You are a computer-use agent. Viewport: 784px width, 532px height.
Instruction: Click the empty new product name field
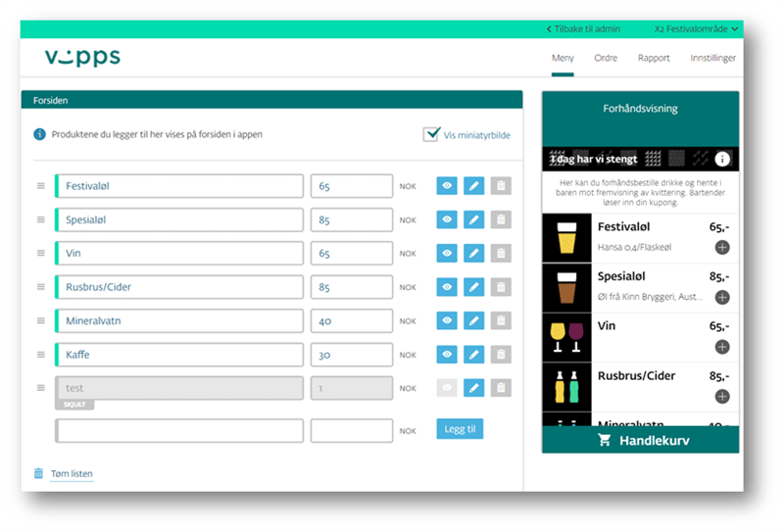tap(179, 430)
